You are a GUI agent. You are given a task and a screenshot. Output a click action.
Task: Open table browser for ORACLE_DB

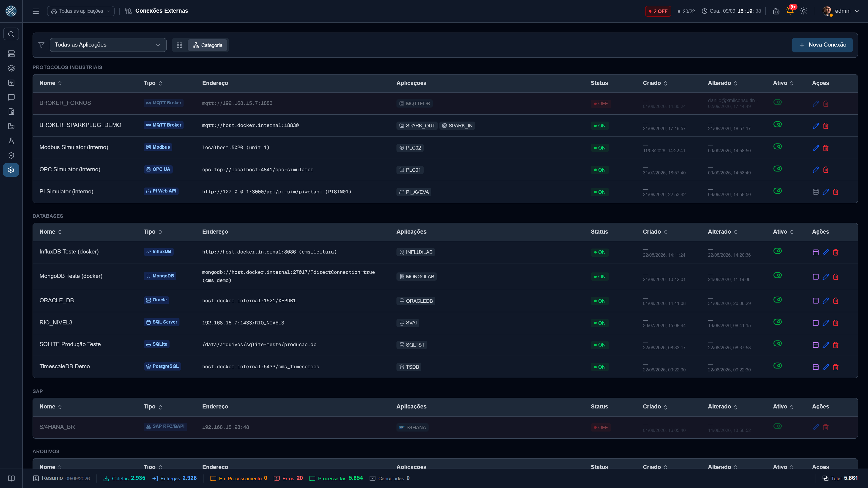pyautogui.click(x=815, y=301)
